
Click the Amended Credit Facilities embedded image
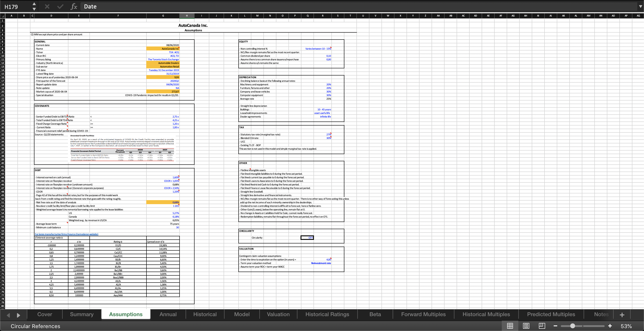(x=122, y=148)
